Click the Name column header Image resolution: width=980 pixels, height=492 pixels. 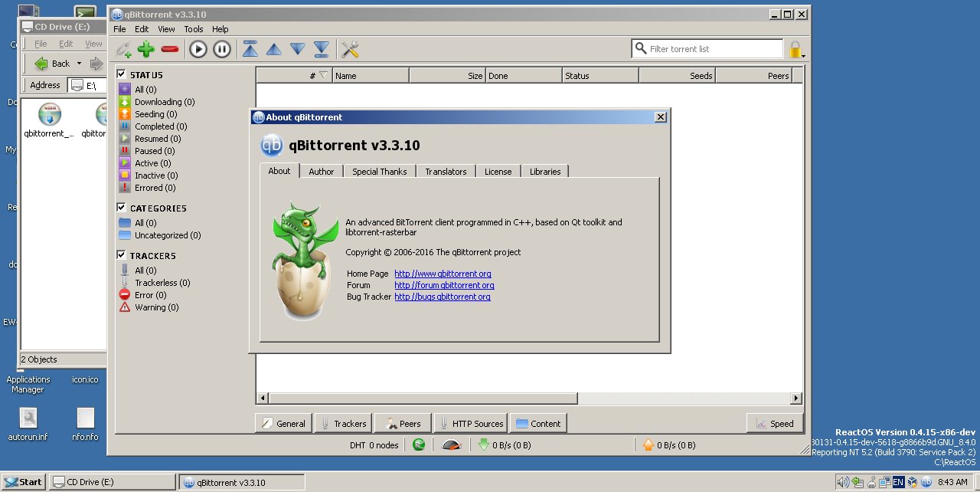(371, 75)
